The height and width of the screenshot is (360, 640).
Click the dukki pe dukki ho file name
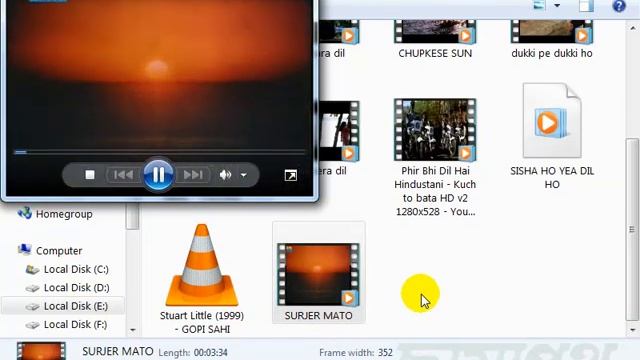coord(552,53)
